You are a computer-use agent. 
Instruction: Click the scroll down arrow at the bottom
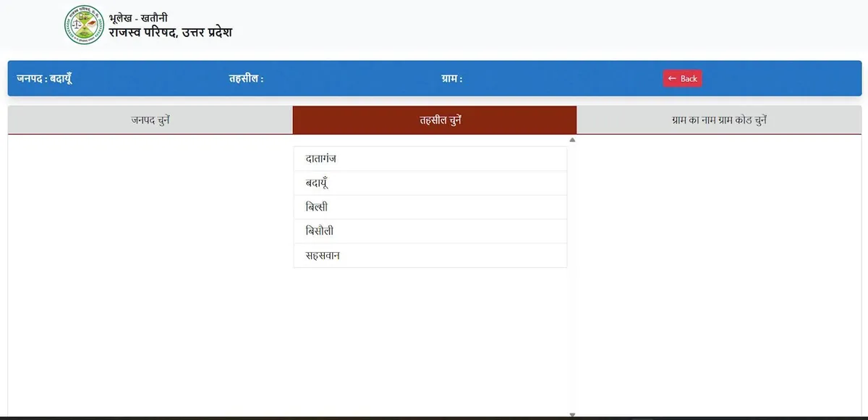(x=572, y=415)
